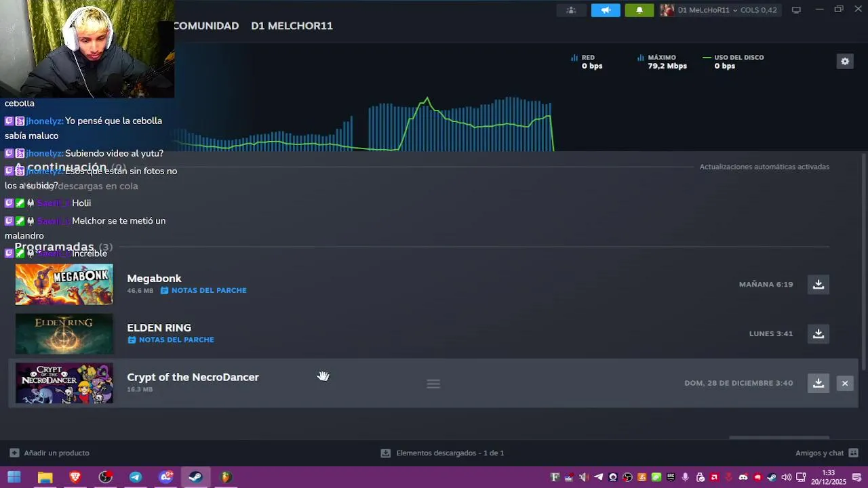The width and height of the screenshot is (868, 488).
Task: Open the volume speaker tray icon
Action: point(787,477)
